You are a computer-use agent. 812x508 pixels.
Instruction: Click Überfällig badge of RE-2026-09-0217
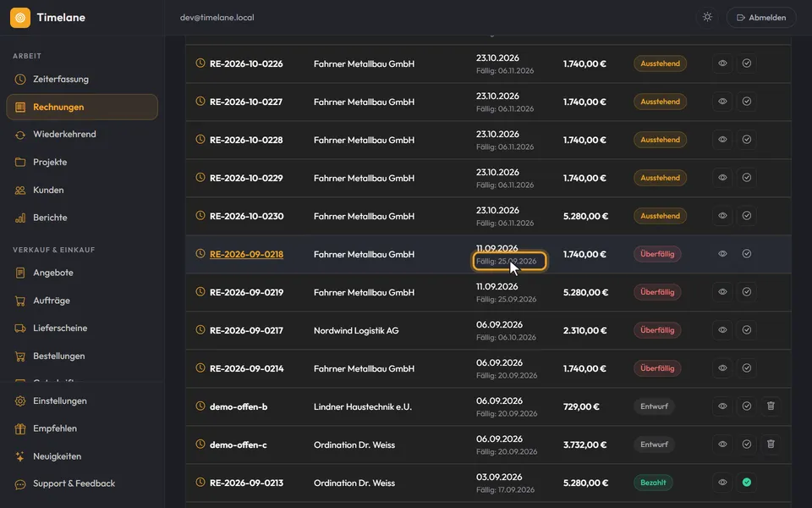pyautogui.click(x=657, y=330)
